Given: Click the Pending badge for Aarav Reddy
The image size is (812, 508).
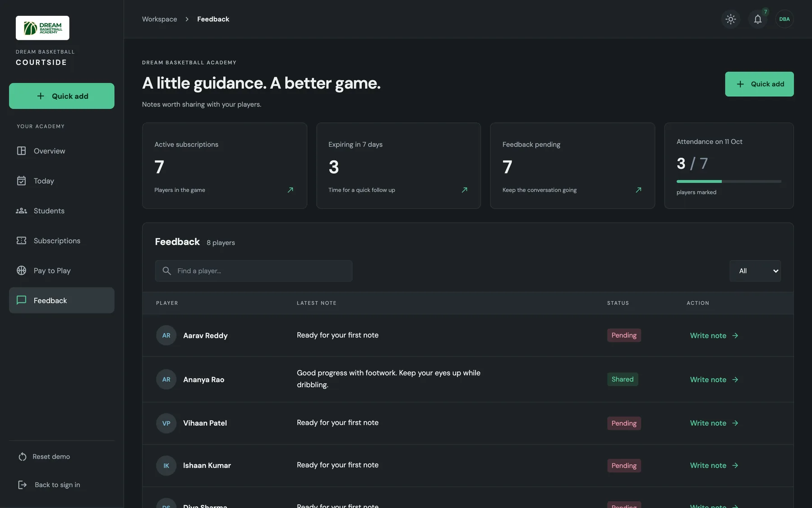Looking at the screenshot, I should 624,335.
